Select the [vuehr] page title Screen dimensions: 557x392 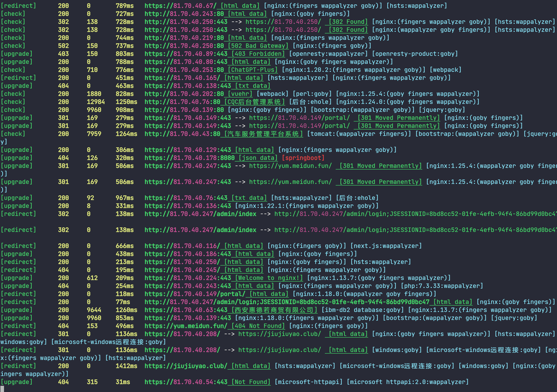tap(240, 94)
